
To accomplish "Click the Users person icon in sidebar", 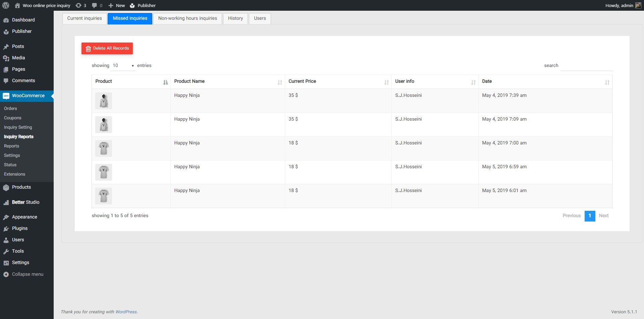I will click(x=6, y=240).
